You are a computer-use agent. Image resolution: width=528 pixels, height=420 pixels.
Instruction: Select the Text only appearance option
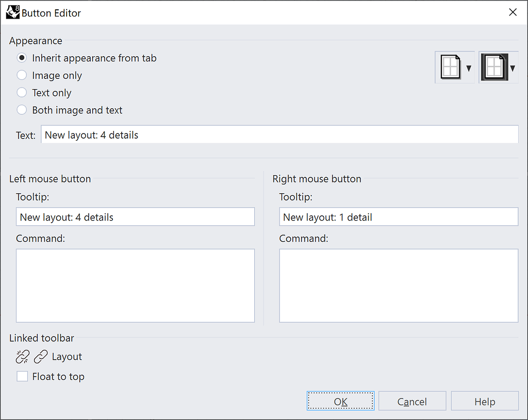[22, 93]
